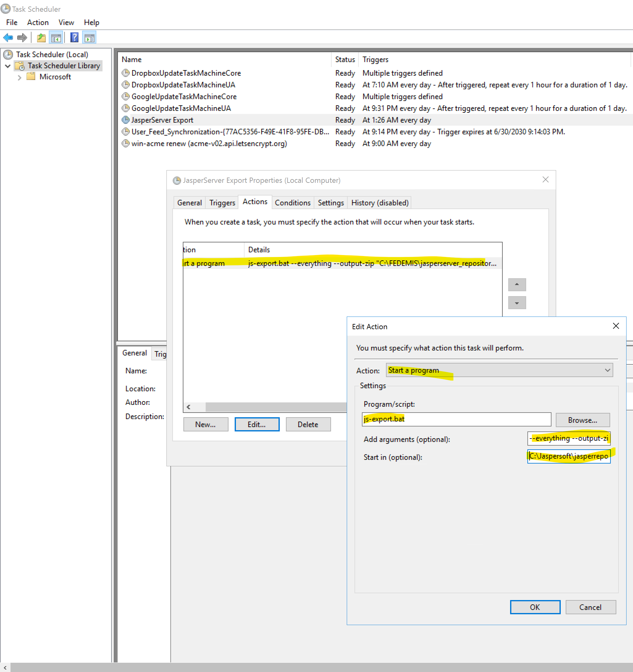Screen dimensions: 633x672
Task: Select the GoogleUpdateTaskMachineCore task
Action: [x=184, y=97]
